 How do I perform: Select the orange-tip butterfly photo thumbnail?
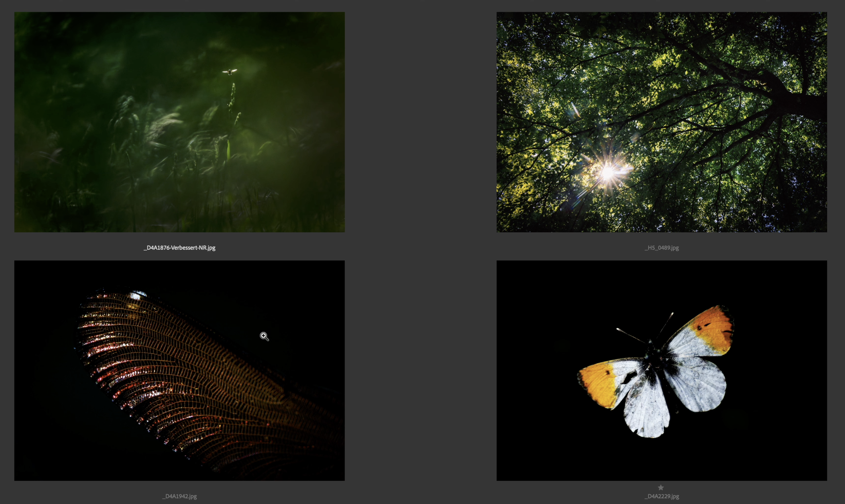coord(661,371)
